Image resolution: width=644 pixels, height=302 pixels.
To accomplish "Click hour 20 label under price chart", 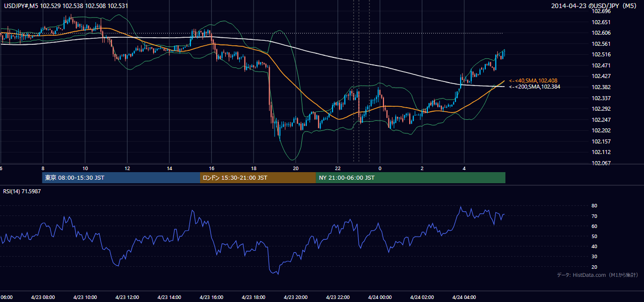I will pyautogui.click(x=296, y=168).
